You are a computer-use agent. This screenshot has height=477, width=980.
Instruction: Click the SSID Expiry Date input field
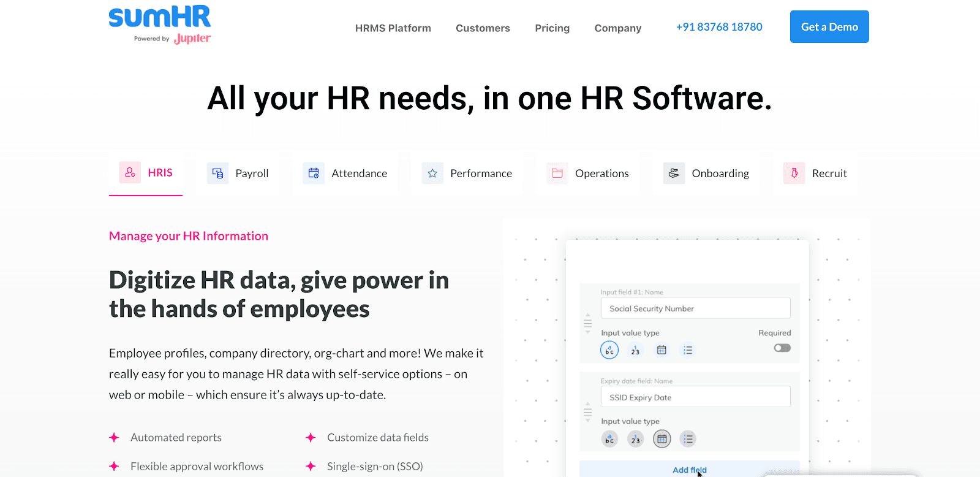click(696, 397)
